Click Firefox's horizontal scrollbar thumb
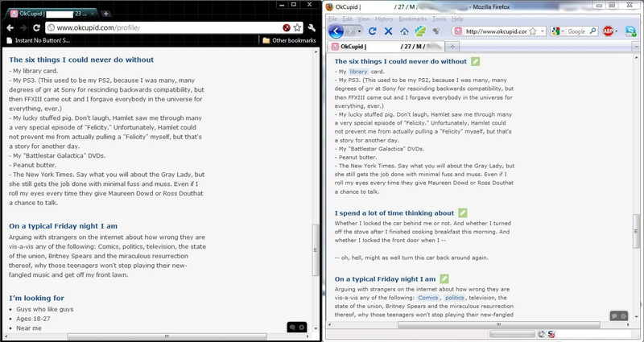The image size is (644, 342). click(x=499, y=324)
